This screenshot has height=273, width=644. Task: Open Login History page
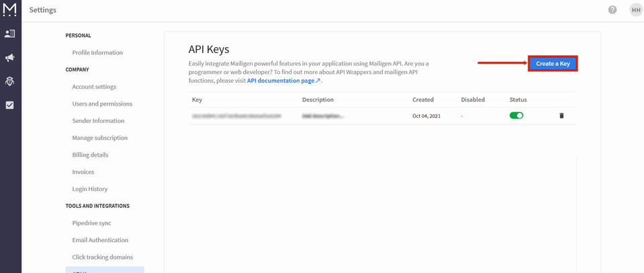pos(90,189)
